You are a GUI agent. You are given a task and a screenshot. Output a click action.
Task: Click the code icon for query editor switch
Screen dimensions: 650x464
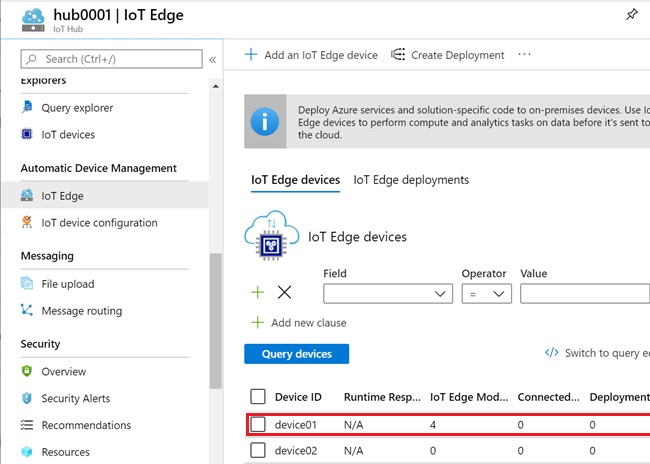pos(551,352)
